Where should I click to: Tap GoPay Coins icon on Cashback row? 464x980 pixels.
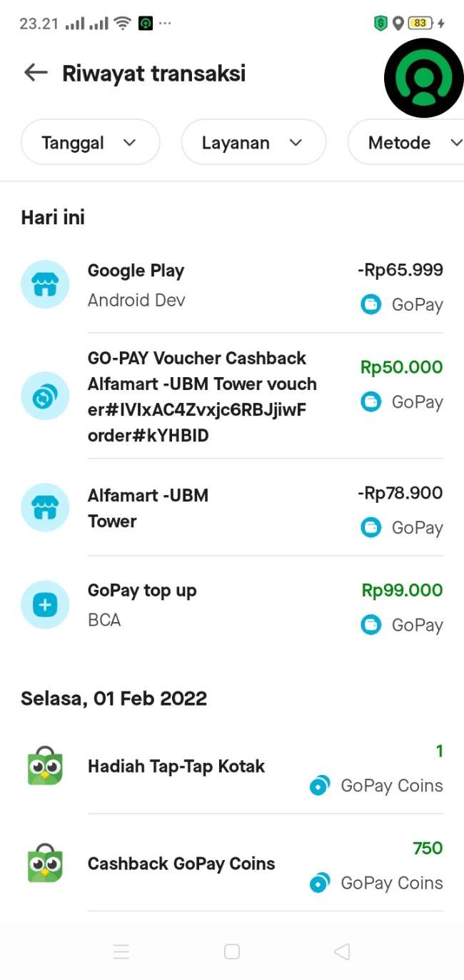pos(320,884)
